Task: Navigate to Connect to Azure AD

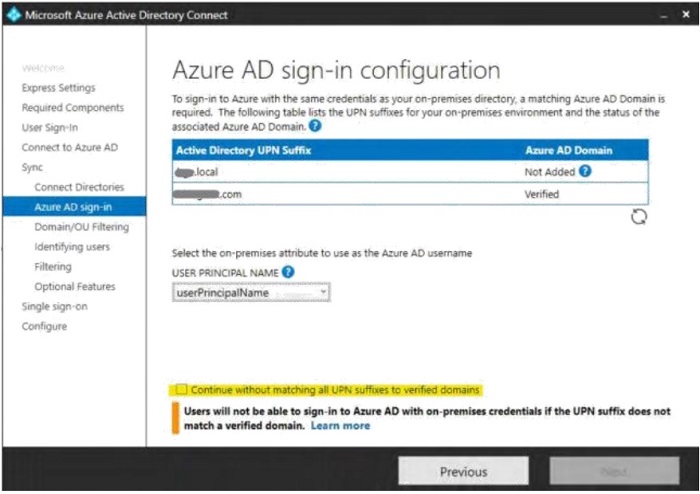Action: [x=70, y=147]
